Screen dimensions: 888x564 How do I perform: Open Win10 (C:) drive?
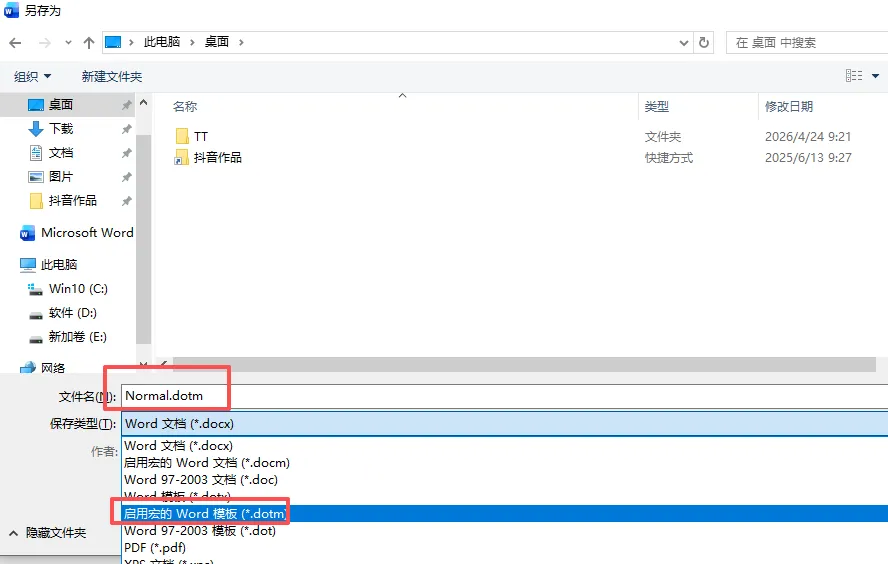click(78, 289)
